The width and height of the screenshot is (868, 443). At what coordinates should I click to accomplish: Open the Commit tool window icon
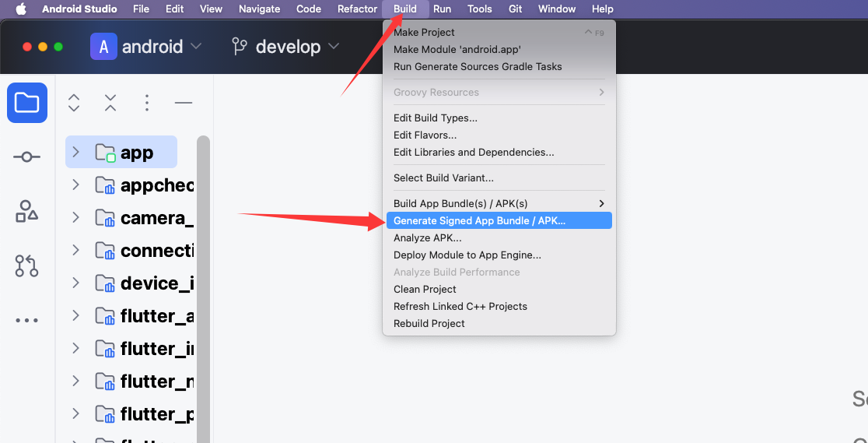pyautogui.click(x=27, y=157)
